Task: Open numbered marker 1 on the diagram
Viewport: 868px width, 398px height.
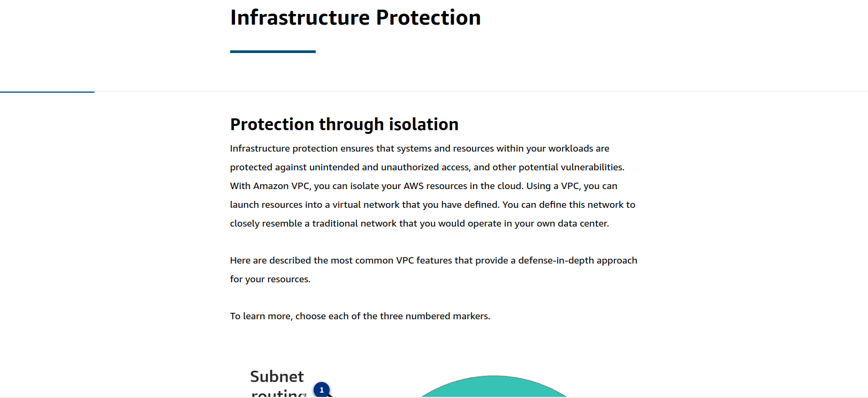Action: pos(321,390)
